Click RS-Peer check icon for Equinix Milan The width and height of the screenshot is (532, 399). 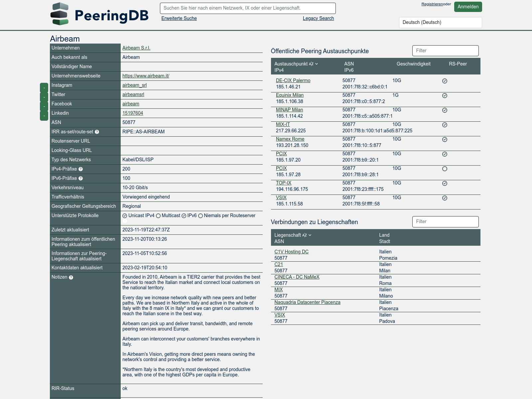(445, 95)
